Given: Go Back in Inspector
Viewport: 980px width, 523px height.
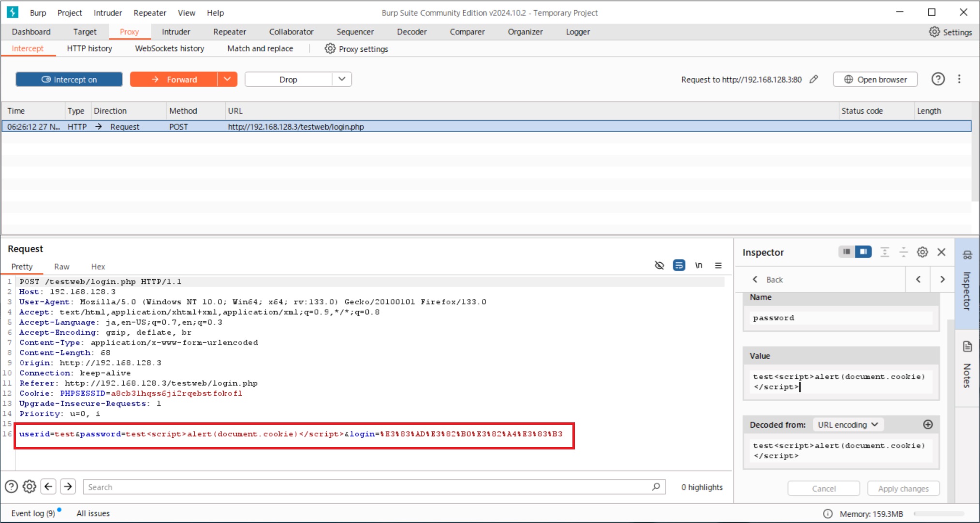Looking at the screenshot, I should click(x=767, y=280).
